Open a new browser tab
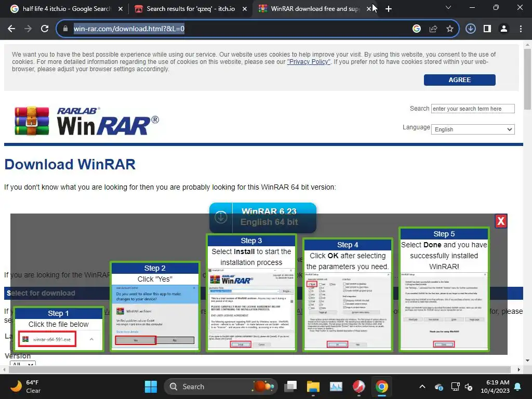This screenshot has width=532, height=399. tap(389, 9)
